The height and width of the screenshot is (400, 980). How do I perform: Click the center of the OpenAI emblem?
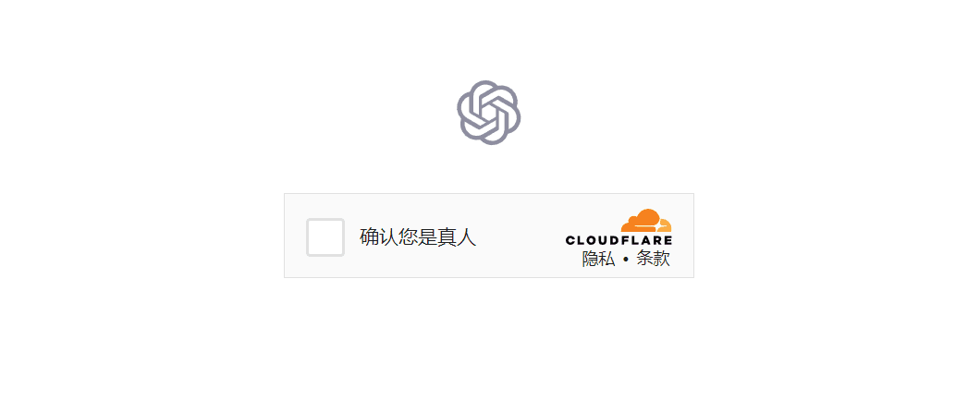[x=489, y=113]
